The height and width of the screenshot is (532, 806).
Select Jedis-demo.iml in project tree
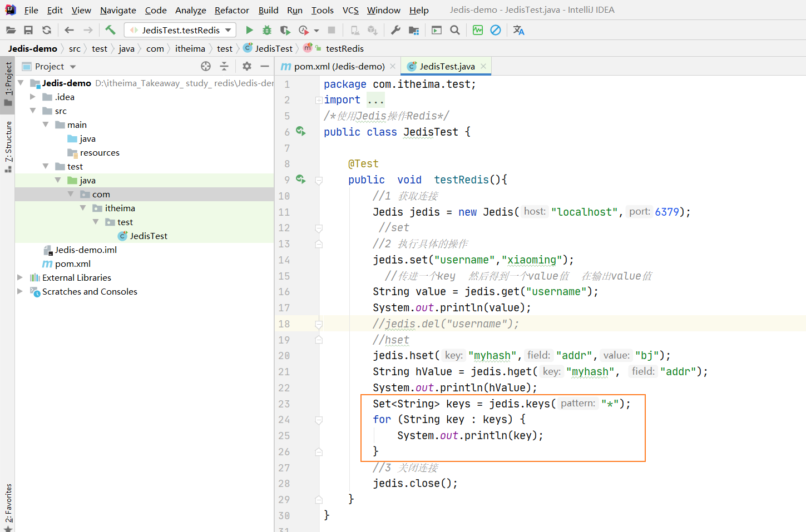pos(86,250)
